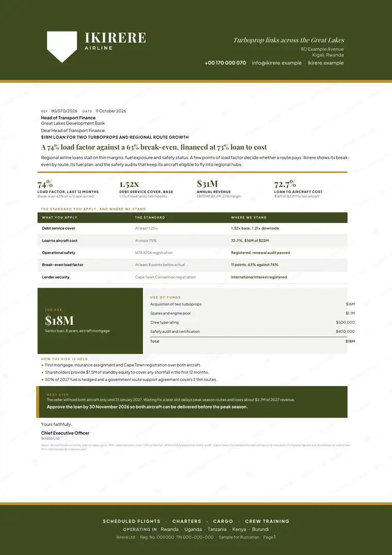This screenshot has height=555, width=392.
Task: Click the 'Total' row label
Action: (x=155, y=341)
